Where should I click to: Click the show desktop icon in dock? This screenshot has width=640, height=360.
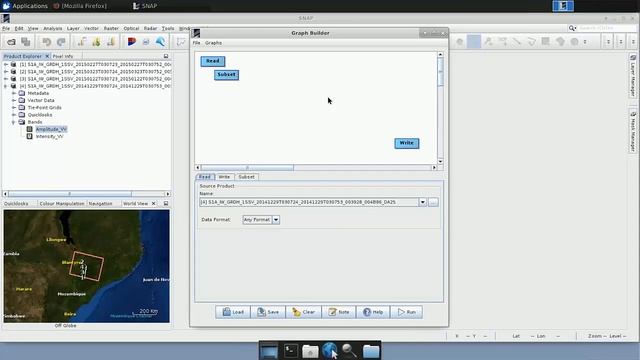click(269, 351)
